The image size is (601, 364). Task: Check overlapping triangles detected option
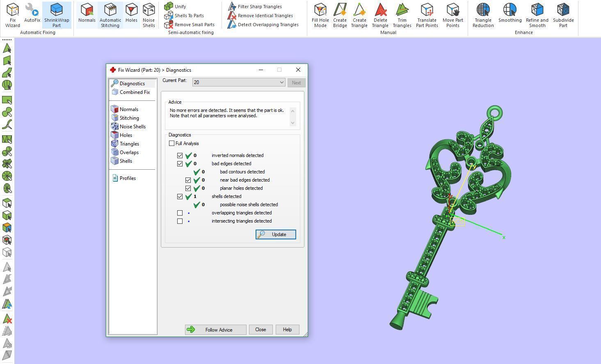tap(180, 213)
